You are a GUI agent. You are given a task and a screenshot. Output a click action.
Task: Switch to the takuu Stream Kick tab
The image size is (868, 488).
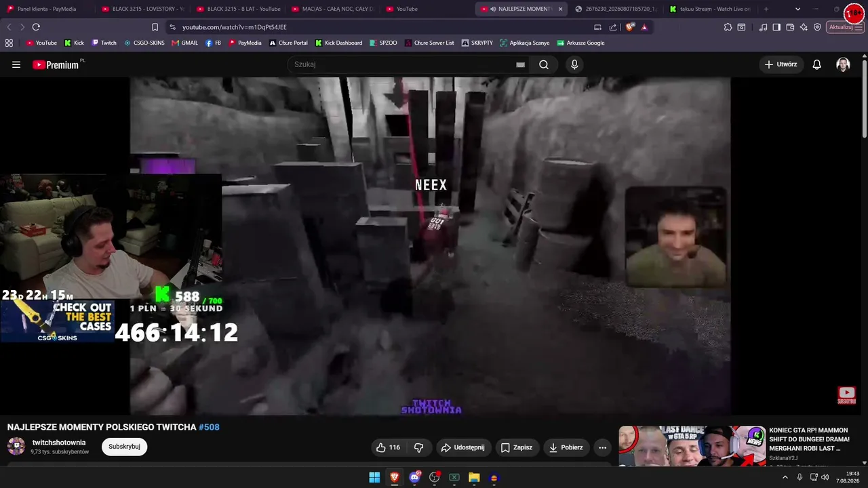pyautogui.click(x=710, y=9)
